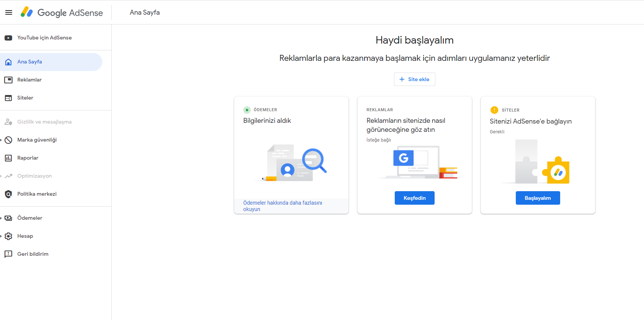
Task: Click the Gizlilik ve mesajlaşma sidebar item
Action: coord(51,122)
